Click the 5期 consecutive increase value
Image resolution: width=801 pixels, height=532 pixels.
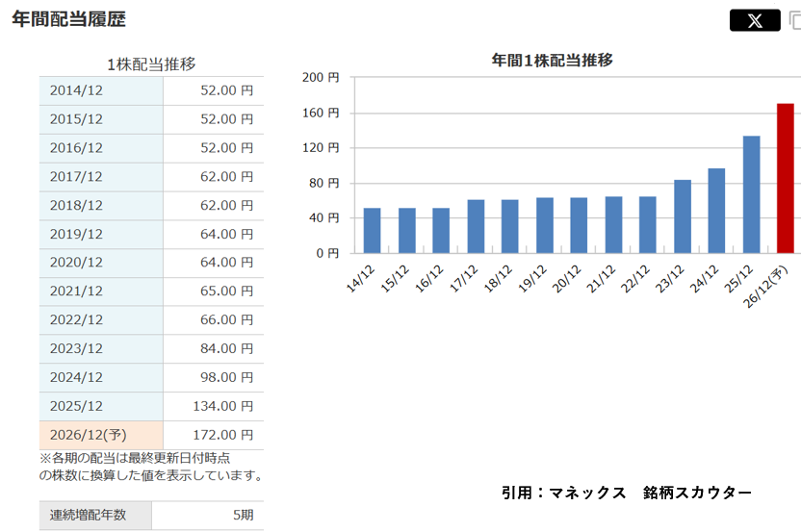[243, 516]
